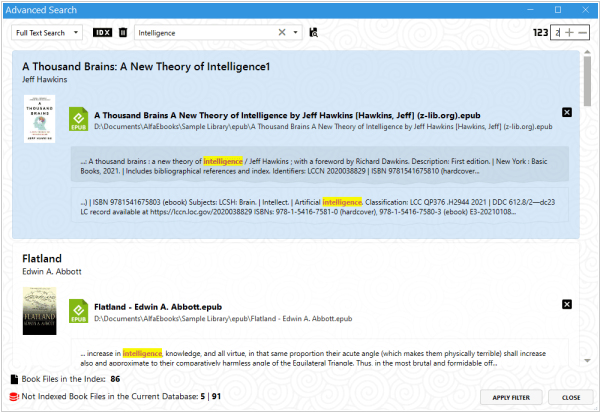The image size is (600, 412).
Task: Click the IDX index builder icon
Action: click(103, 32)
